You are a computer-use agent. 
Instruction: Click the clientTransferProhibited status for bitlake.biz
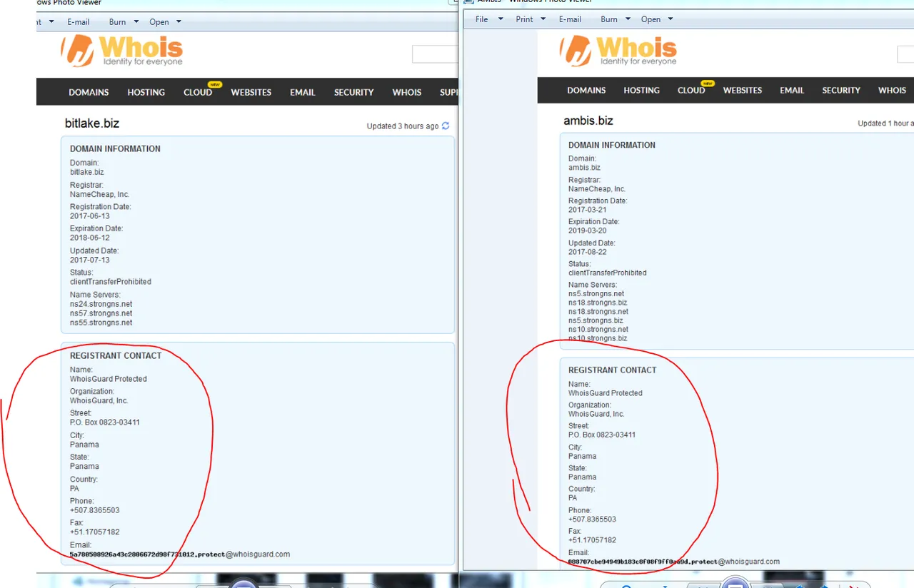111,282
